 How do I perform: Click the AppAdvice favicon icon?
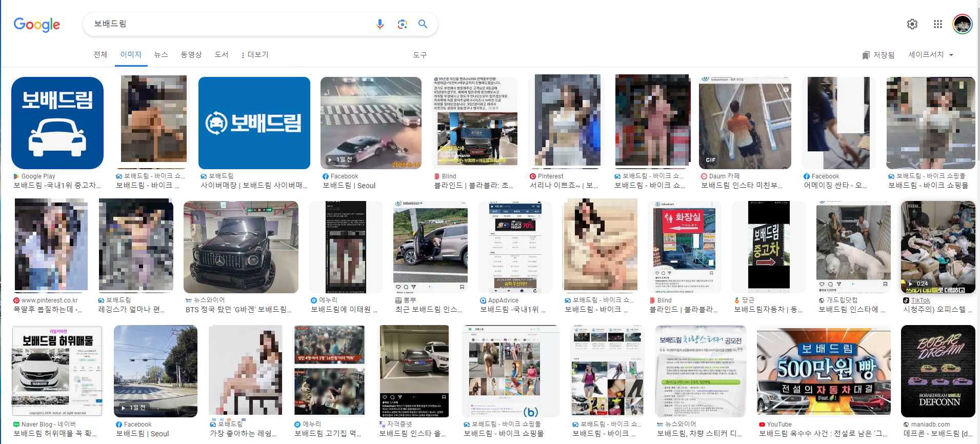click(x=483, y=300)
